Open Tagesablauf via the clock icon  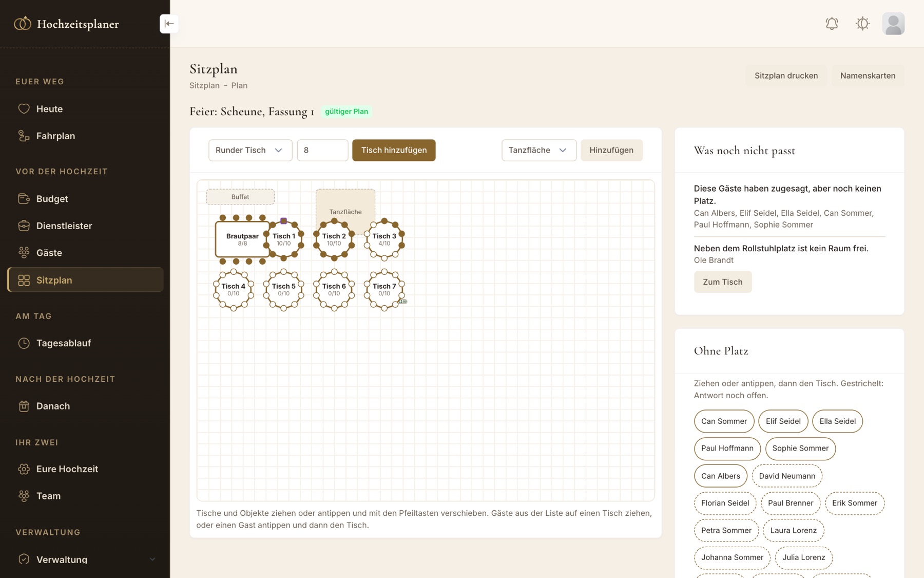coord(24,343)
